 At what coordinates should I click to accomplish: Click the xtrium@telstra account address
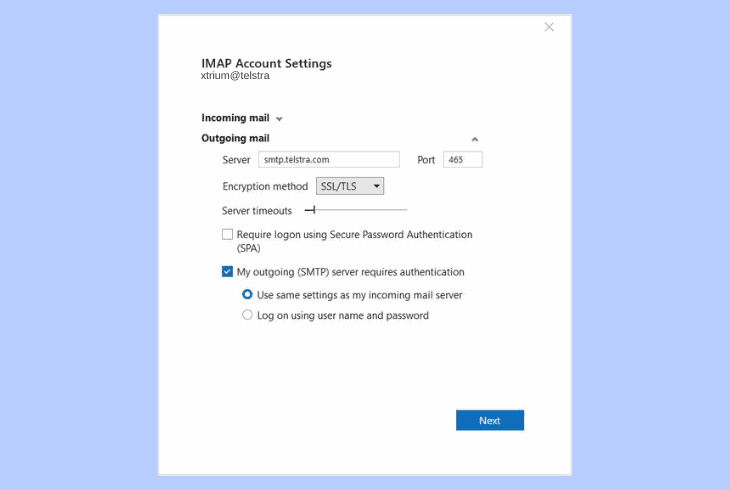(x=235, y=76)
